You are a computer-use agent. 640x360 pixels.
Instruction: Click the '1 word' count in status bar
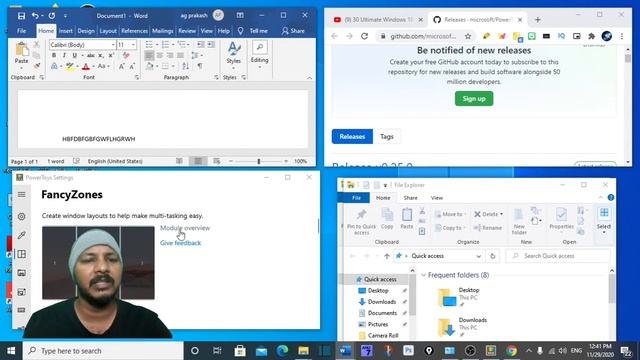click(x=56, y=161)
